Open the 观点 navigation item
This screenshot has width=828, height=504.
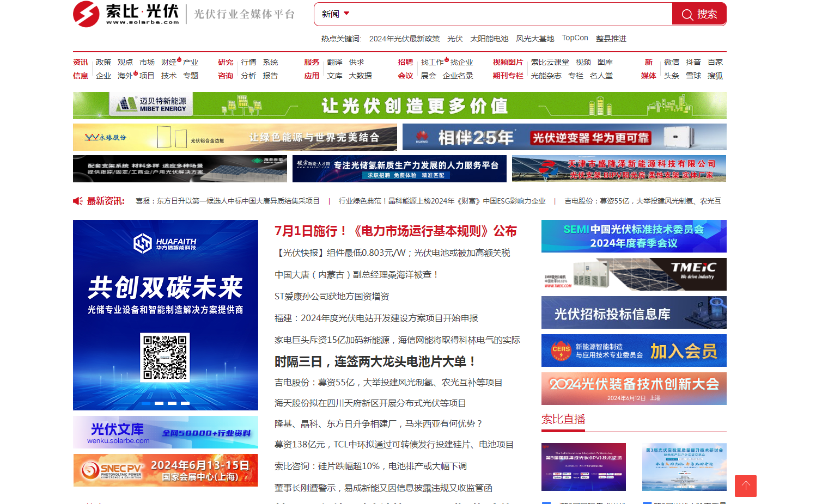click(125, 62)
